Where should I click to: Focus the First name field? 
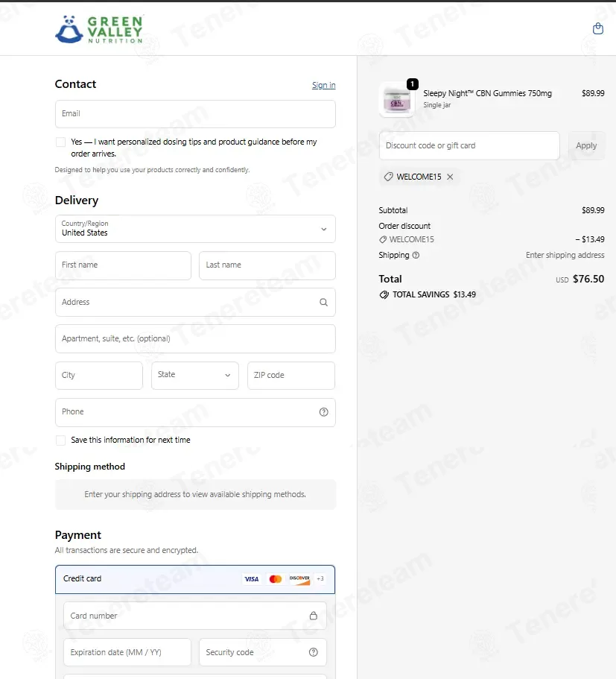pos(123,265)
